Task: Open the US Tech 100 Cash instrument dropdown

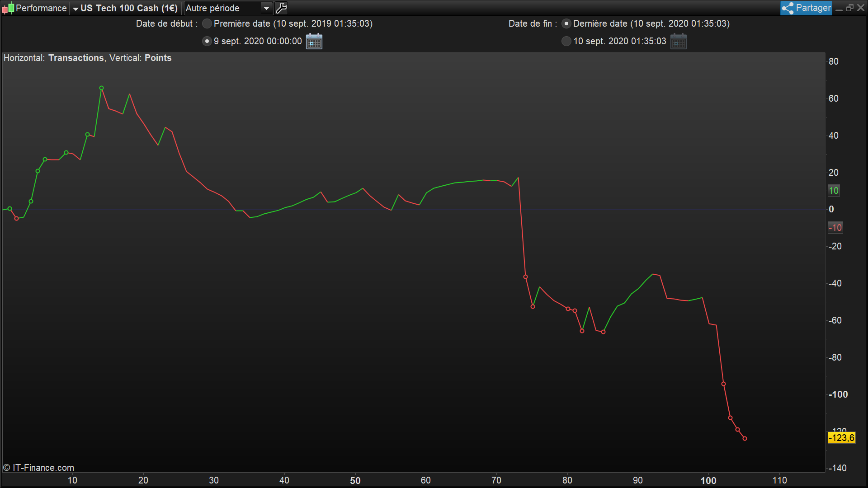Action: coord(126,8)
